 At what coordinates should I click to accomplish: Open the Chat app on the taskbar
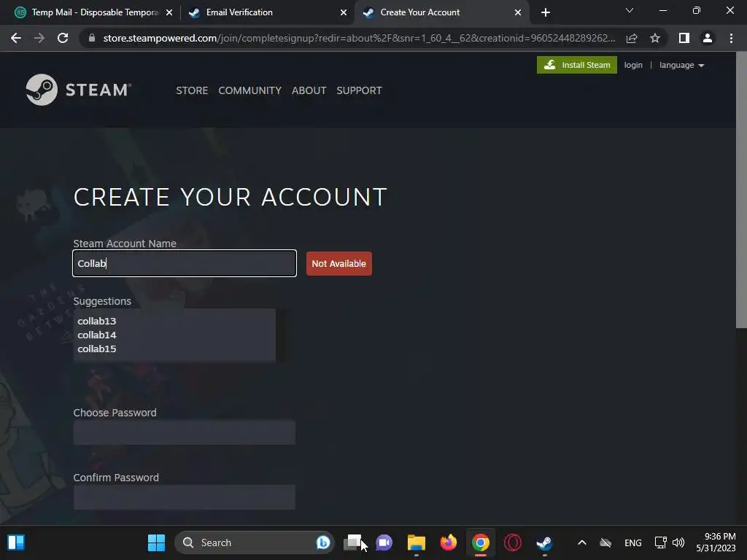(384, 542)
